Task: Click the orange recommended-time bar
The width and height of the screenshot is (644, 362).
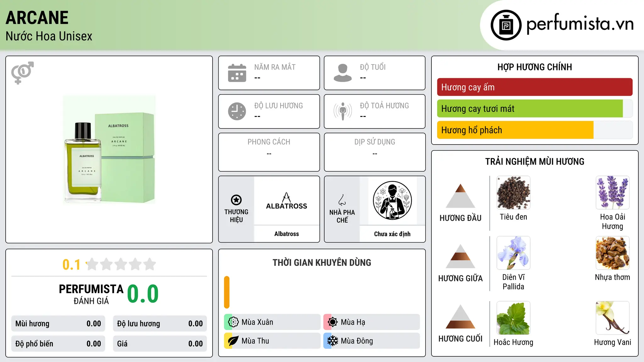Action: click(227, 292)
